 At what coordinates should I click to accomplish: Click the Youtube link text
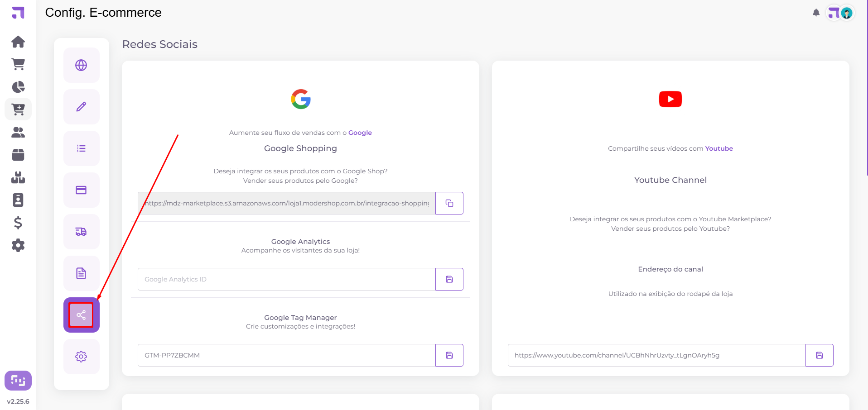tap(719, 148)
